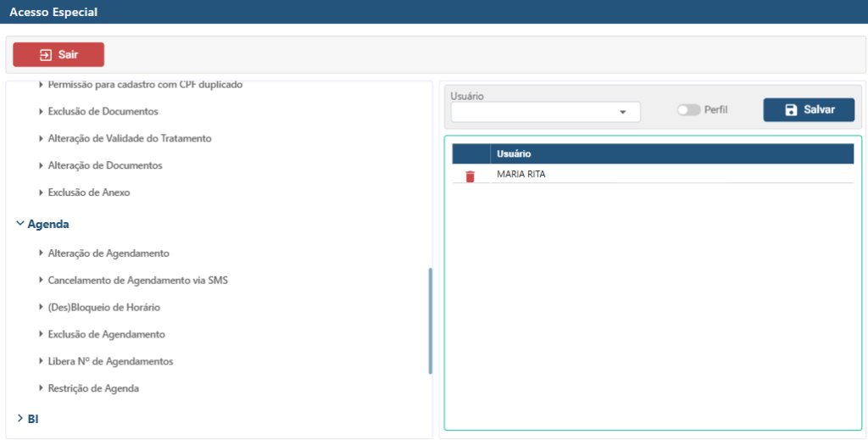Select Alteração de Validade do Tratamento
This screenshot has height=440, width=868.
point(130,138)
